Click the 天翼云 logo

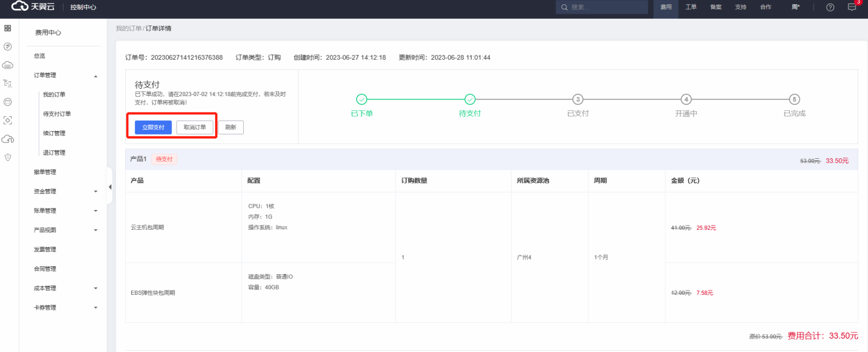(x=33, y=7)
